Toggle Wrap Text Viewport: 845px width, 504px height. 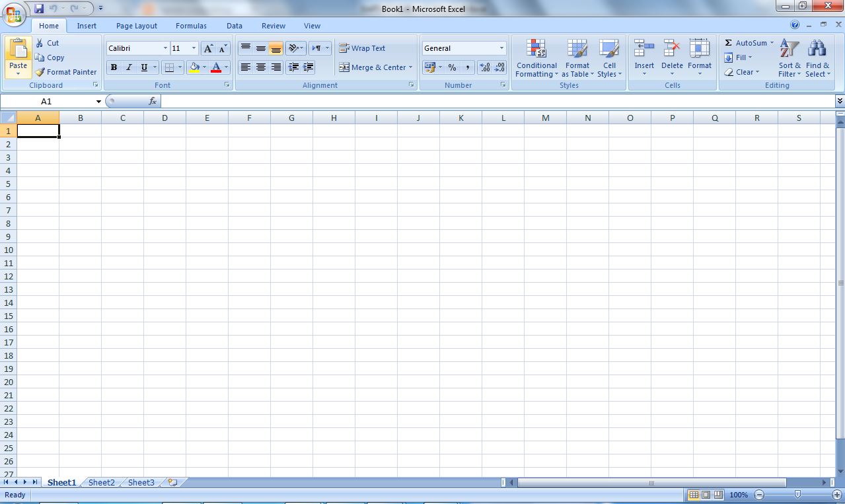pos(362,48)
